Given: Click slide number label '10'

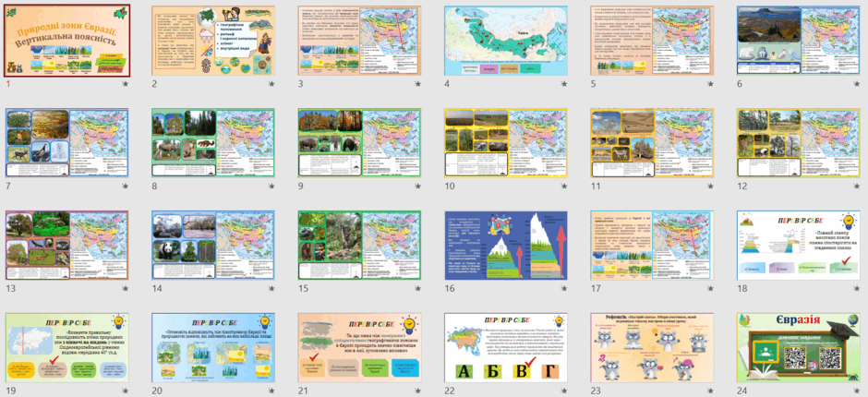Looking at the screenshot, I should [x=449, y=186].
